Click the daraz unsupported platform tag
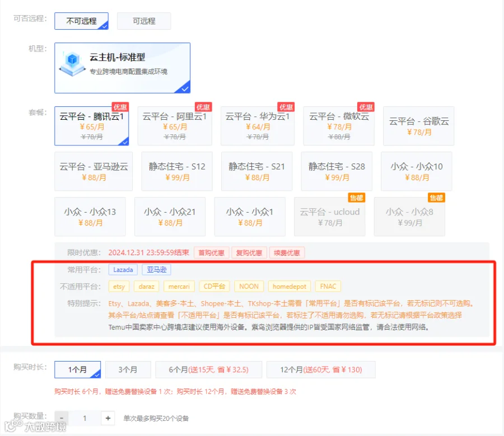 click(x=147, y=286)
